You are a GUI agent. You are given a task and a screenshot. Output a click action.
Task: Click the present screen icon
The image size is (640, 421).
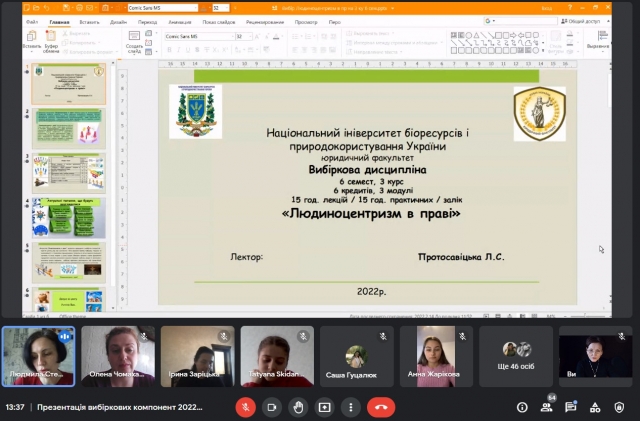click(325, 407)
